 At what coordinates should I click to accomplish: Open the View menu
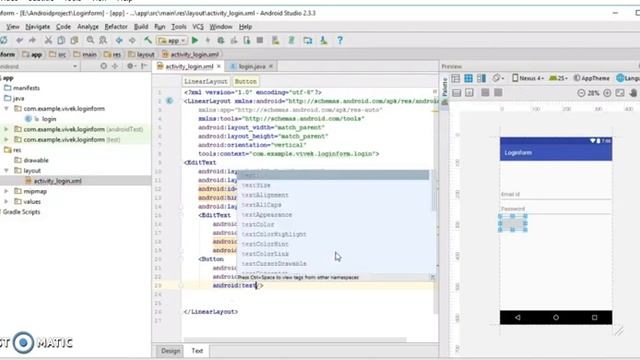13,27
